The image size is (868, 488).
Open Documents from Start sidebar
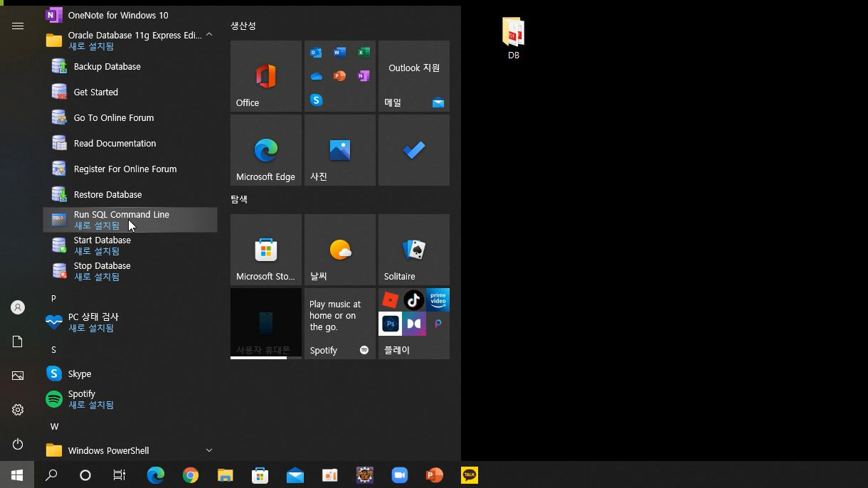18,341
